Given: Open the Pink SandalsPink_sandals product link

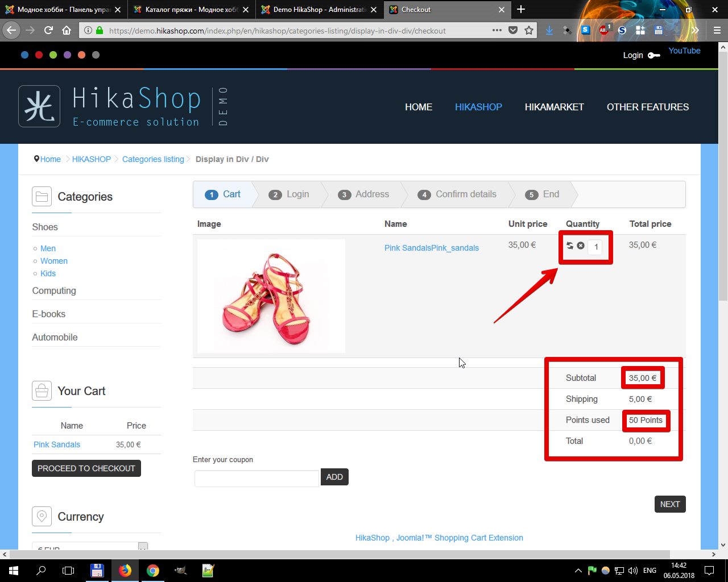Looking at the screenshot, I should pos(432,248).
